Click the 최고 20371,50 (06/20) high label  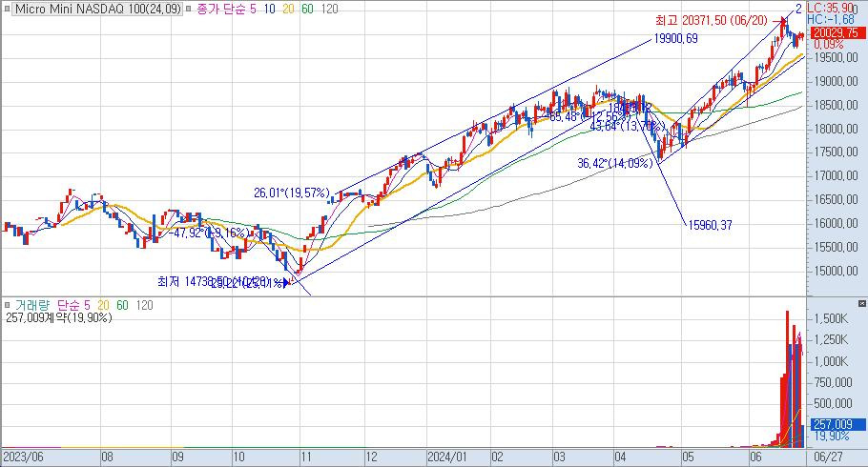point(712,20)
